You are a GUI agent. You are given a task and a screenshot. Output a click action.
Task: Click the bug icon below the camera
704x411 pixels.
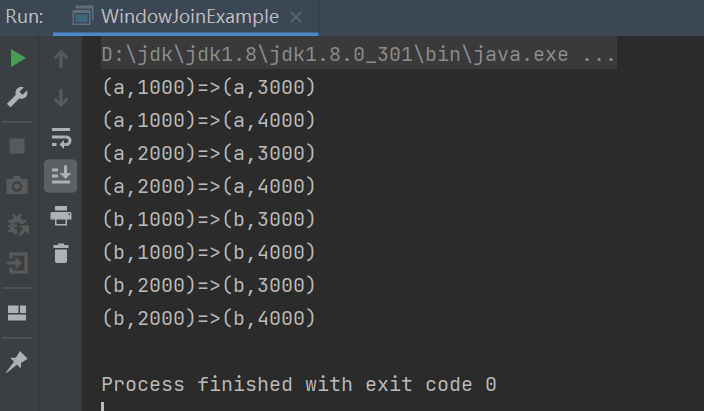pyautogui.click(x=18, y=225)
